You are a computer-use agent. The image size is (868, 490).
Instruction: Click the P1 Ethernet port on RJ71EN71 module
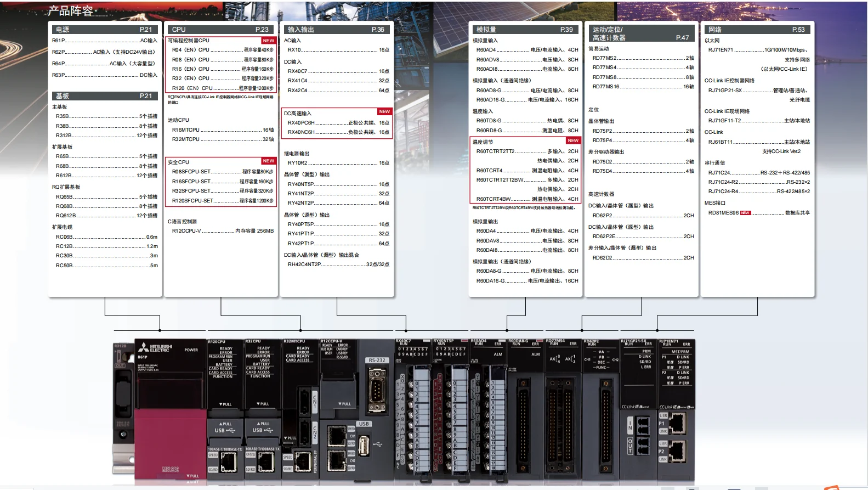pyautogui.click(x=678, y=424)
